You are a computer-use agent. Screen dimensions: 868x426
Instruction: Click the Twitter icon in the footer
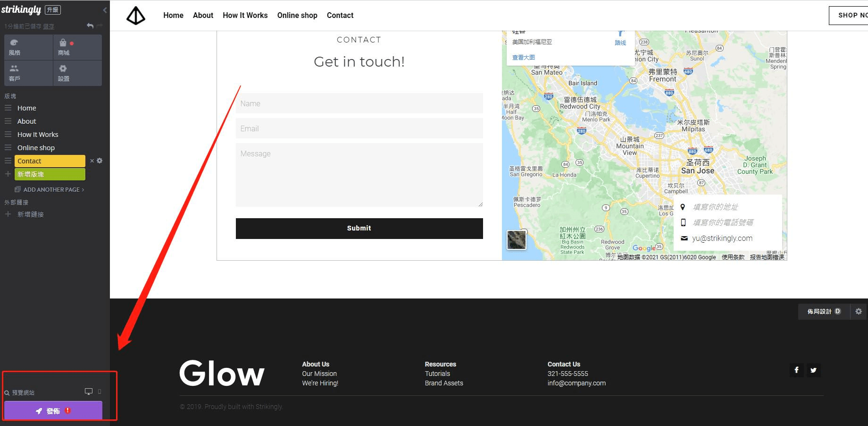pyautogui.click(x=813, y=370)
